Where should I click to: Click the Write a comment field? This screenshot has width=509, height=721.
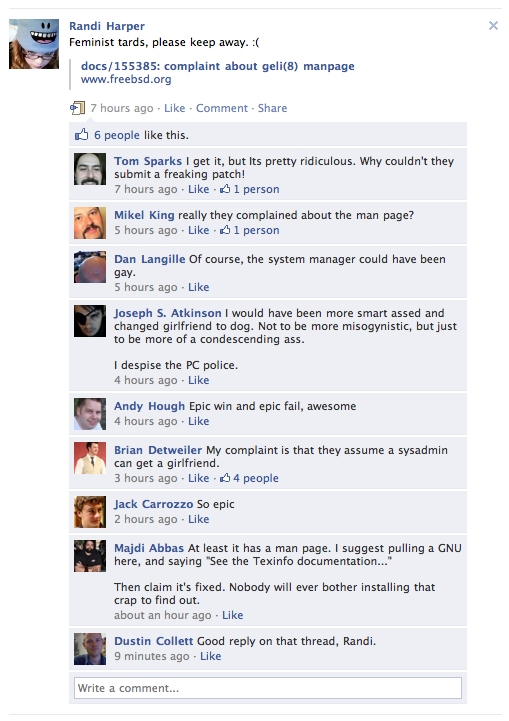coord(268,688)
